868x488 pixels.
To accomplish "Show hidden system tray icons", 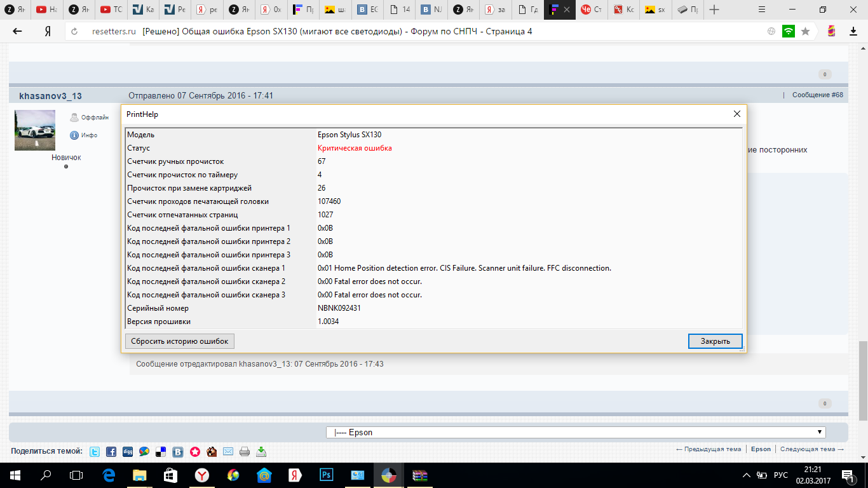I will [x=747, y=475].
